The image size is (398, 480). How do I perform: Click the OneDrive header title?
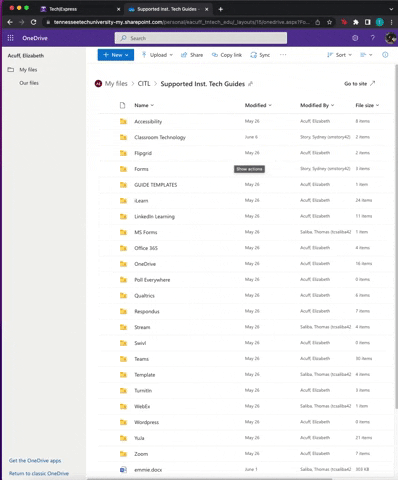point(35,38)
